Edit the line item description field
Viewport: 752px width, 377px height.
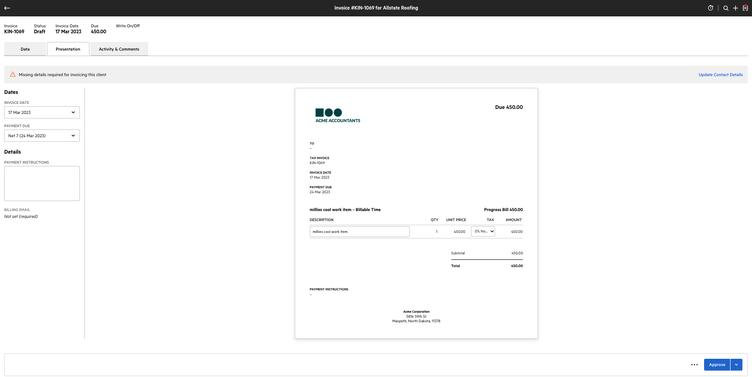(x=360, y=231)
